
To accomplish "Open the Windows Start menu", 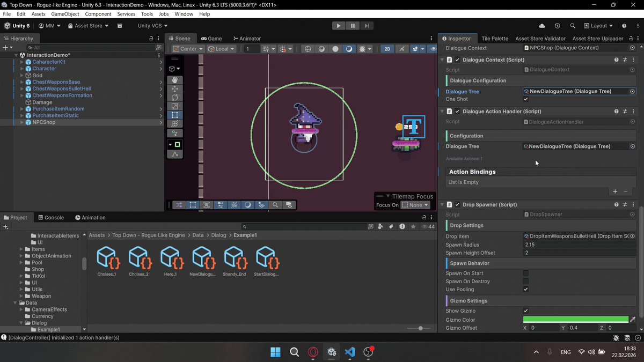I will coord(275,352).
